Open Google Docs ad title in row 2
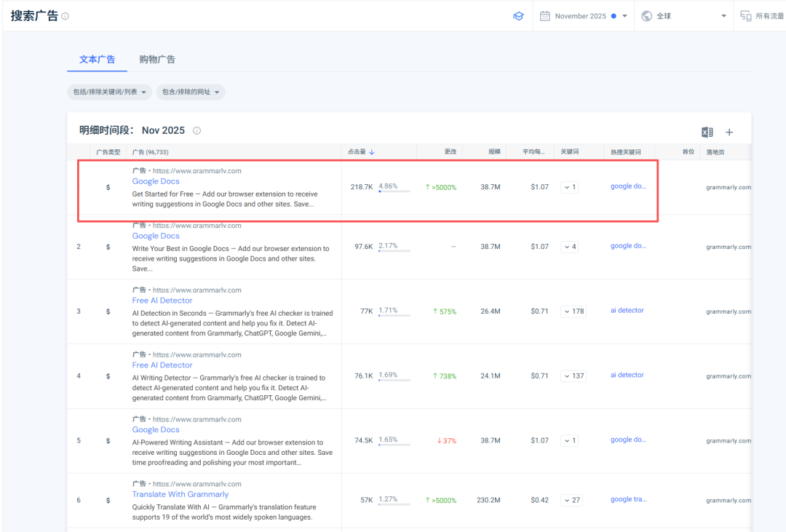This screenshot has width=786, height=532. pos(156,237)
